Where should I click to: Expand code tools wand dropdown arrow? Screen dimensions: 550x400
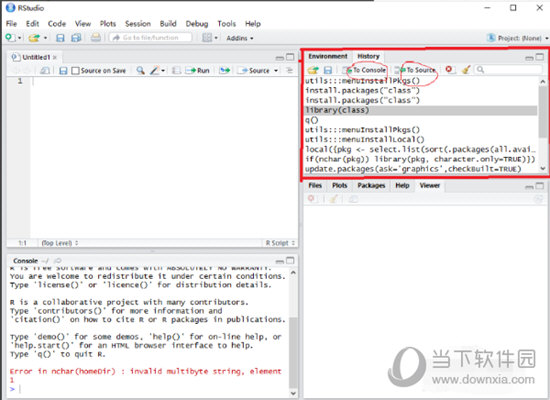click(x=163, y=71)
